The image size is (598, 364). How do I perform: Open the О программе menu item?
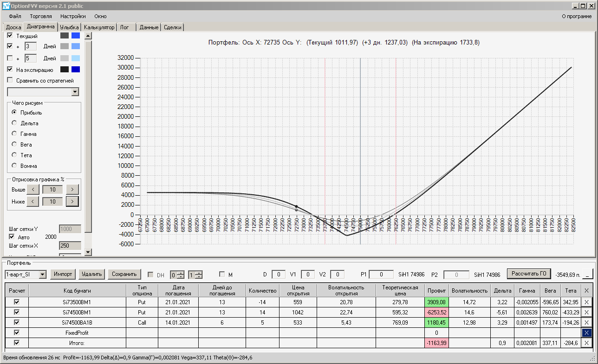coord(577,16)
